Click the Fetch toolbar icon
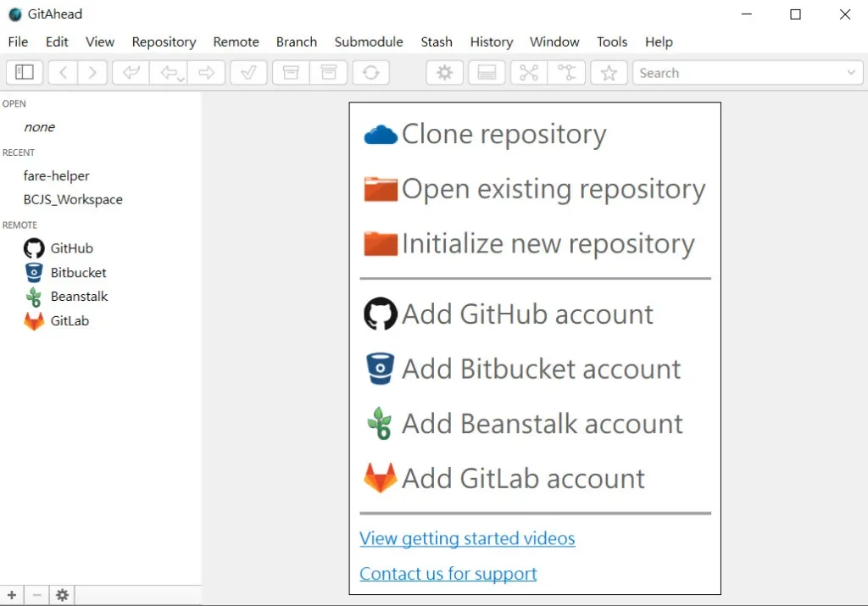Viewport: 868px width, 606px height. 131,73
